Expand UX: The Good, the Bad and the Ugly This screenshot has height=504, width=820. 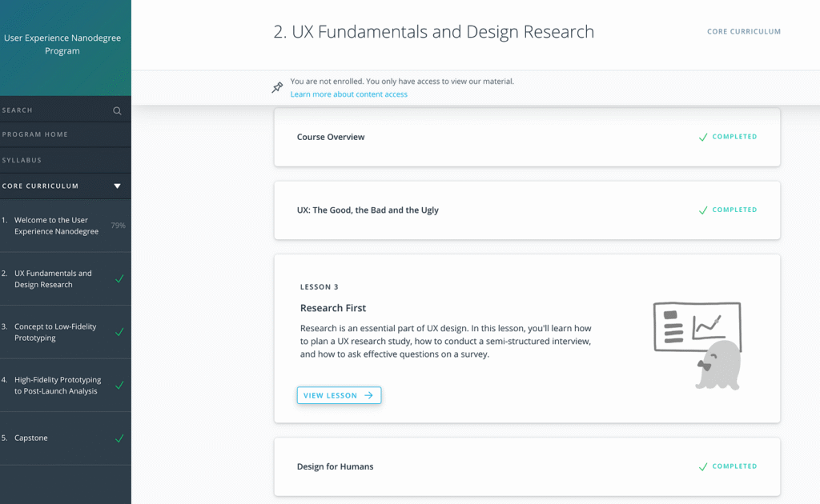tap(526, 210)
